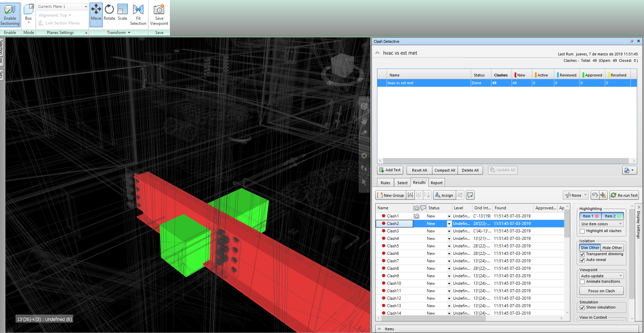644x333 pixels.
Task: Uncheck Transparent dimming option
Action: (582, 254)
